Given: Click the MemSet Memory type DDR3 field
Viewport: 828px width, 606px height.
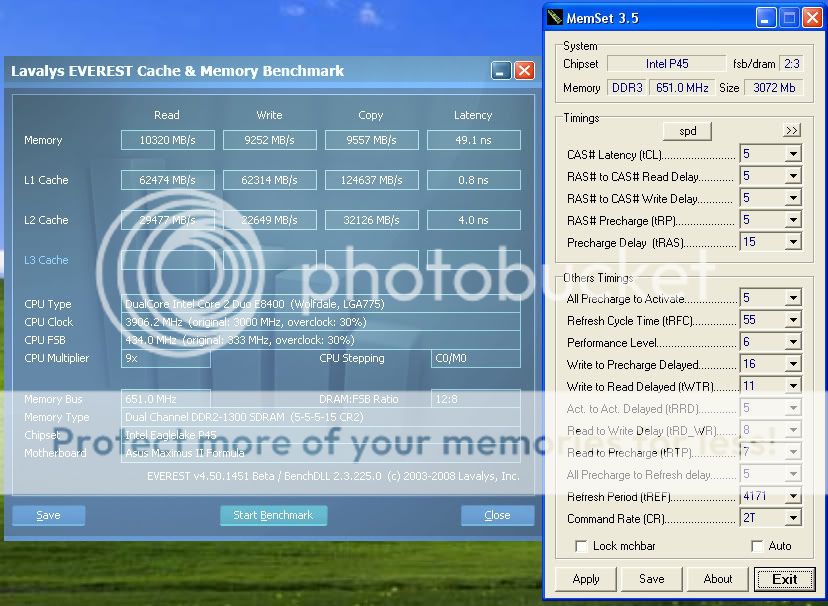Looking at the screenshot, I should click(x=627, y=88).
